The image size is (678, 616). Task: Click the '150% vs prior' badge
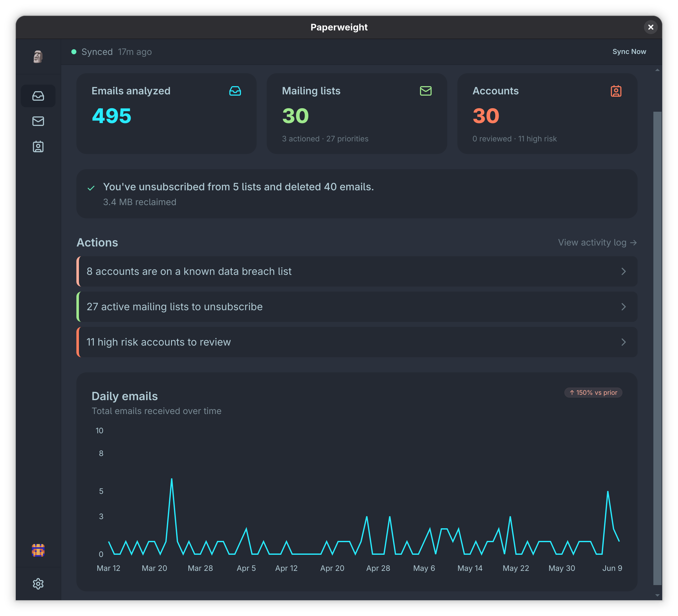(593, 392)
